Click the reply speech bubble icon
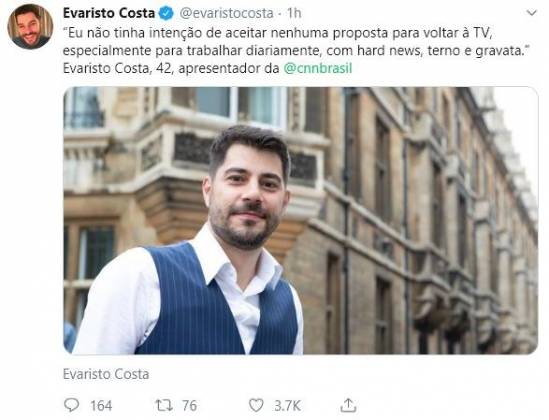 (71, 405)
